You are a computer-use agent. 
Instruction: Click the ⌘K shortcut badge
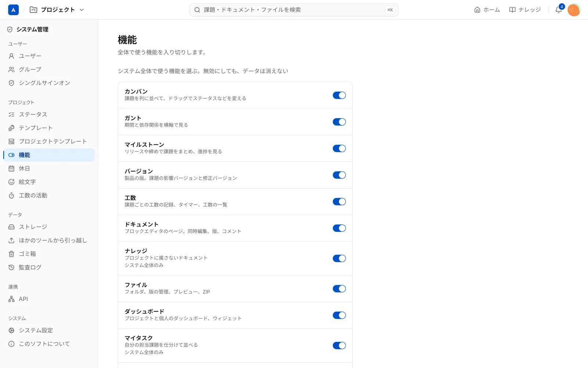coord(390,10)
